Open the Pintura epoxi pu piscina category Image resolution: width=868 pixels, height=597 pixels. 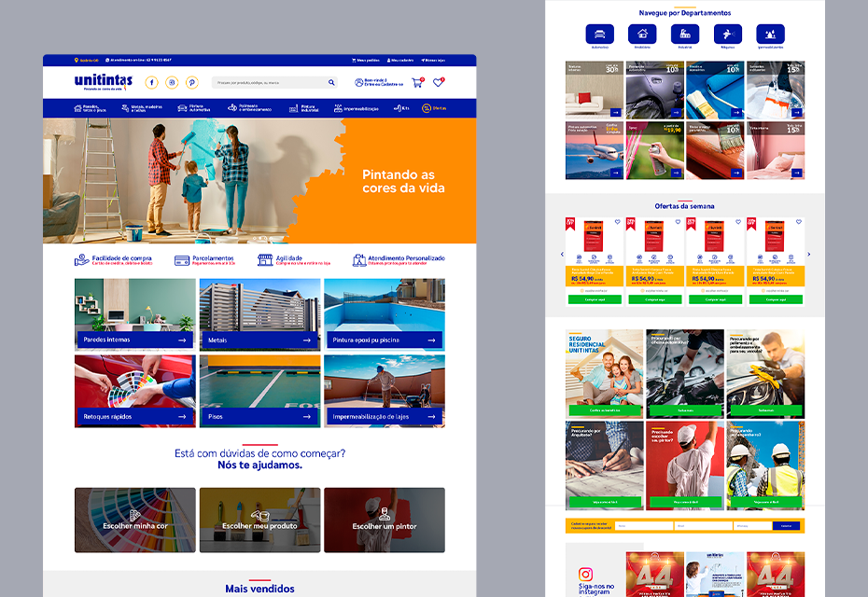point(385,314)
